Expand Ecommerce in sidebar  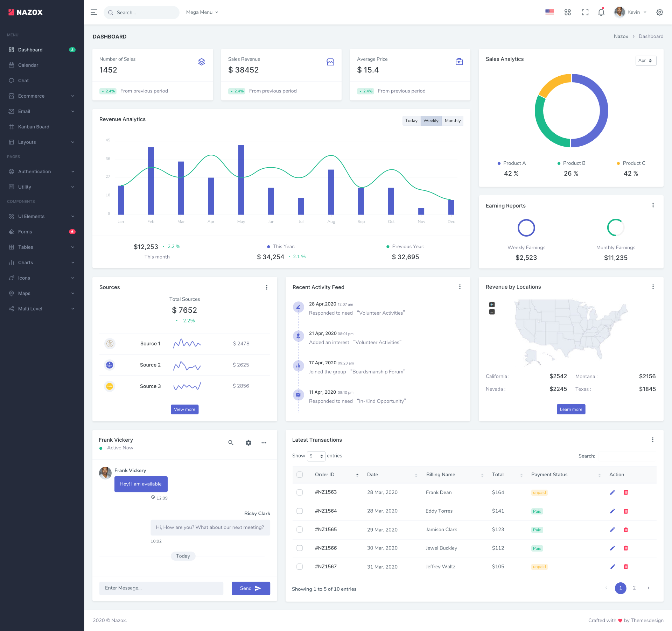pyautogui.click(x=42, y=96)
